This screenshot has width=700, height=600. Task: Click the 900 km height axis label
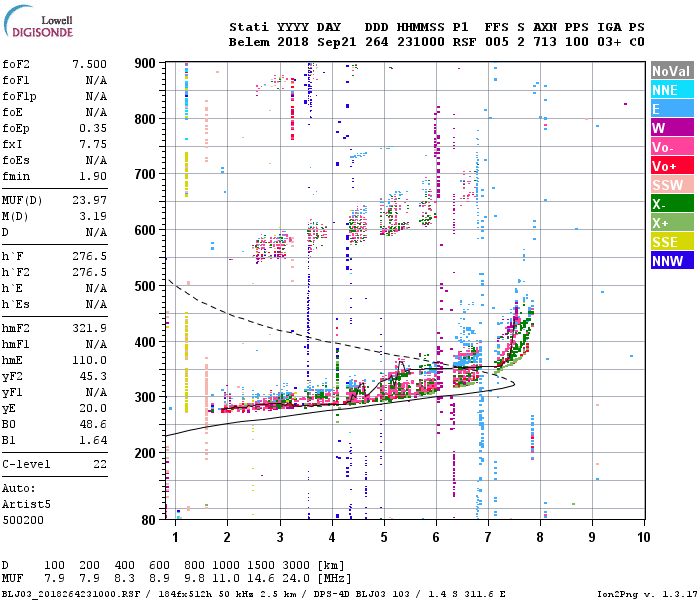[145, 63]
